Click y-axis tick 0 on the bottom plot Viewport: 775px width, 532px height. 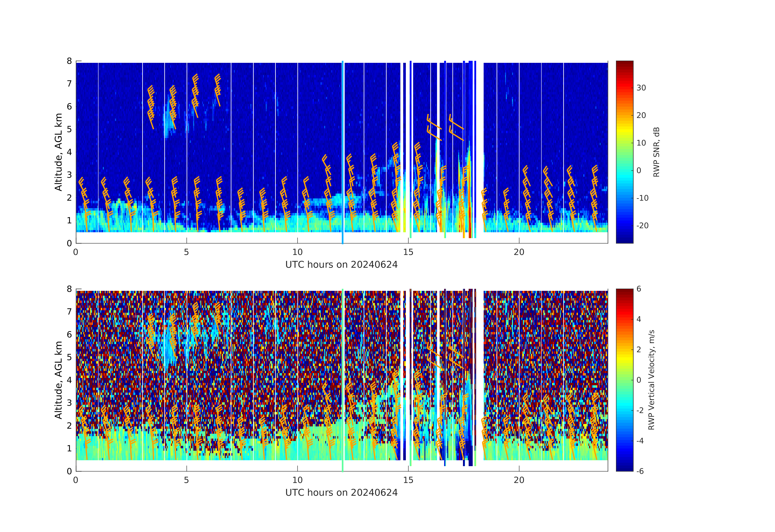tap(69, 471)
